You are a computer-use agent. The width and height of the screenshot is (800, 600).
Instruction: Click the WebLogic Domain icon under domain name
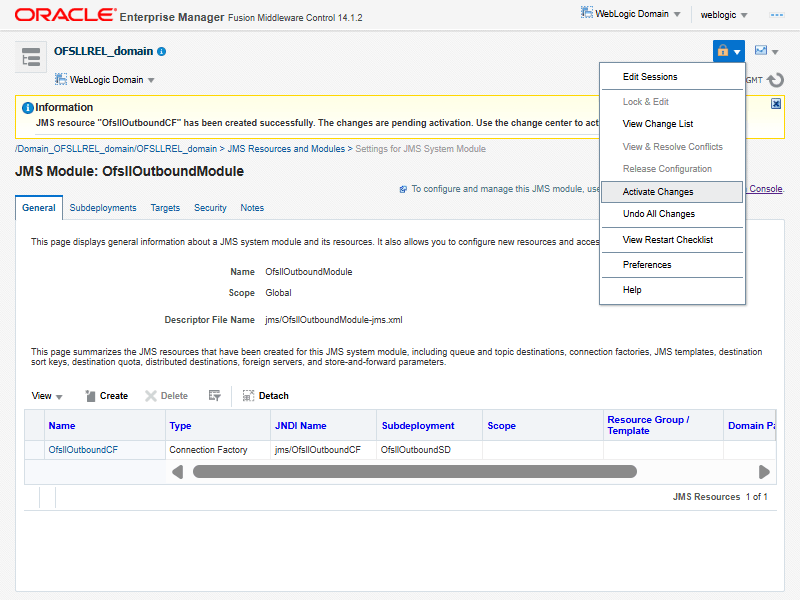61,79
